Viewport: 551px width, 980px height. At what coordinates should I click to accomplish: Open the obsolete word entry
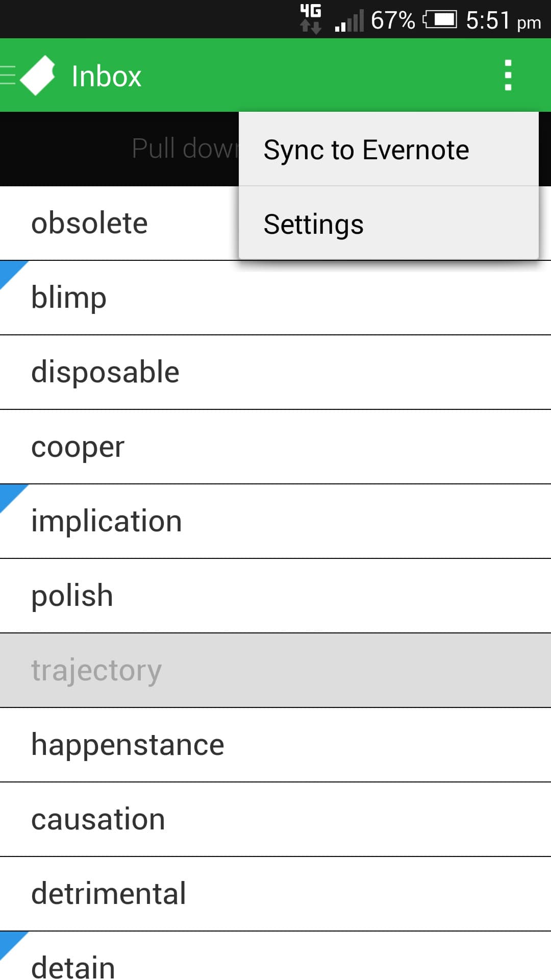point(90,224)
